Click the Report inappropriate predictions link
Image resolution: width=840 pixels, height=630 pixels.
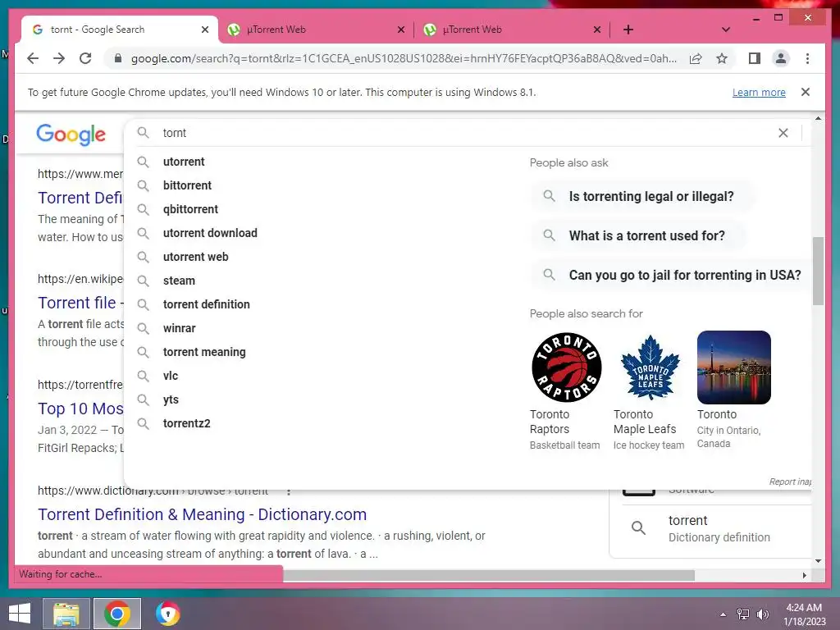(x=790, y=482)
